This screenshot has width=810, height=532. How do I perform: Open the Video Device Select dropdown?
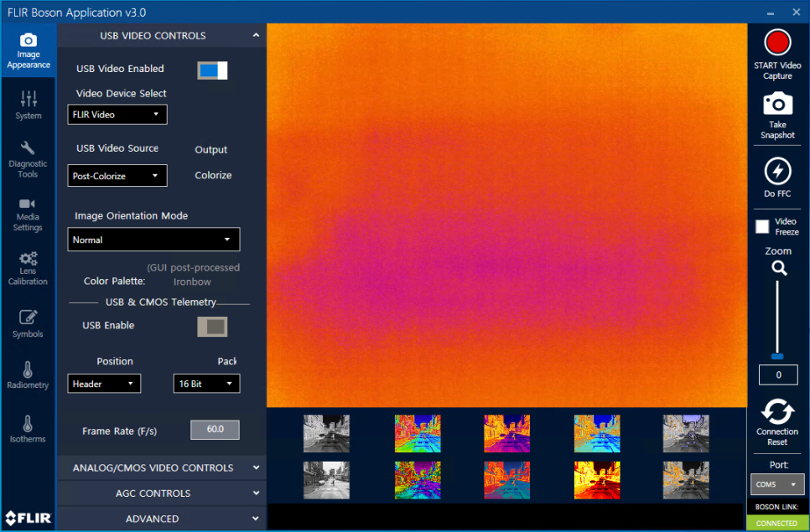pyautogui.click(x=117, y=115)
